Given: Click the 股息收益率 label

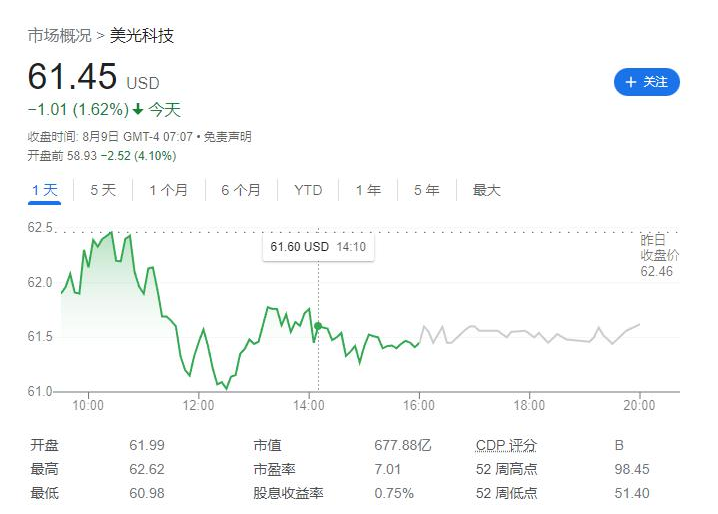Looking at the screenshot, I should (x=288, y=493).
